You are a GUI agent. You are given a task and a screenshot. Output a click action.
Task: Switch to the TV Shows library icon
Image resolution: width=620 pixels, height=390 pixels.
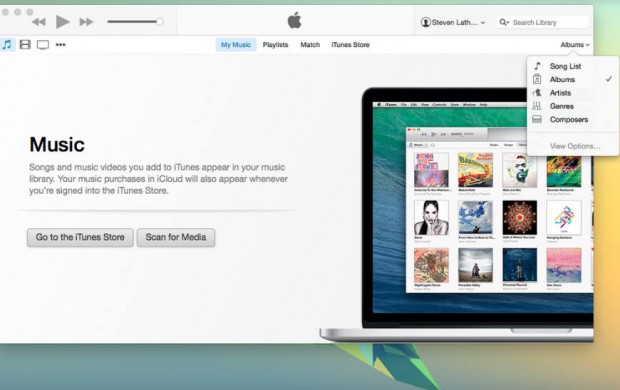[x=43, y=45]
